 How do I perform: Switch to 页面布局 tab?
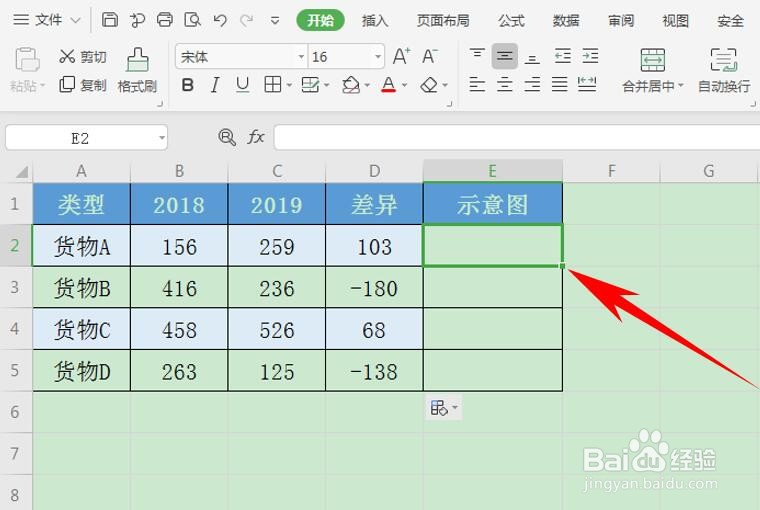coord(443,20)
